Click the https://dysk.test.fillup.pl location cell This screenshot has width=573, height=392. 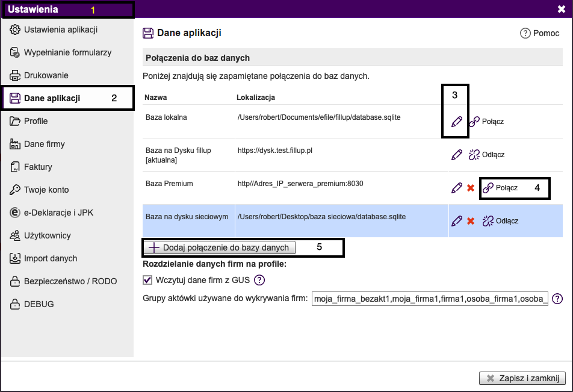(275, 151)
